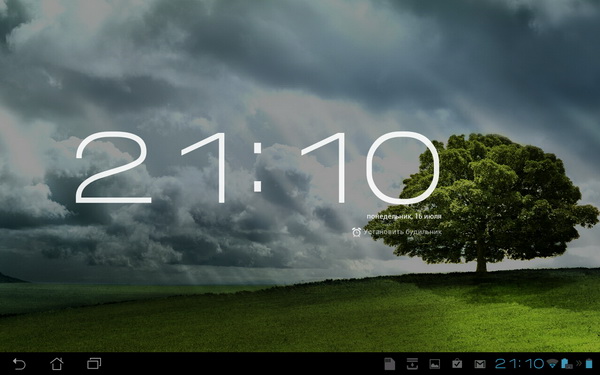
Task: Open the download-complete notification icon
Action: tap(412, 364)
